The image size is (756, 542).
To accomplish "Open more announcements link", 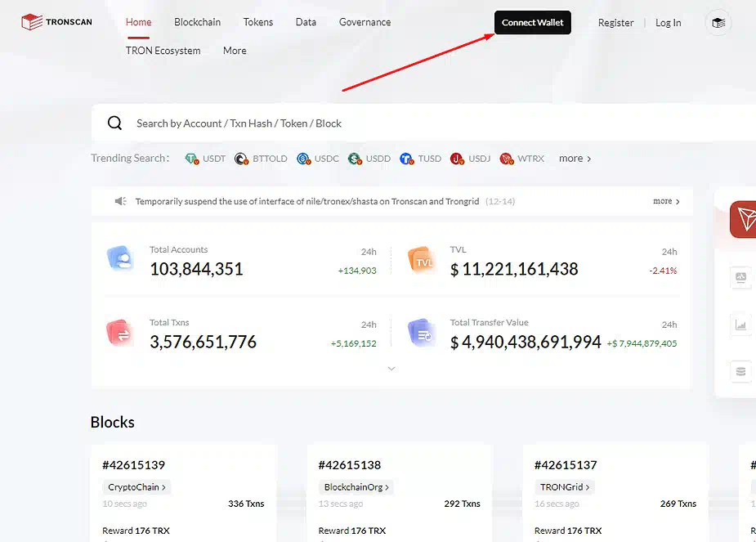I will pyautogui.click(x=666, y=201).
